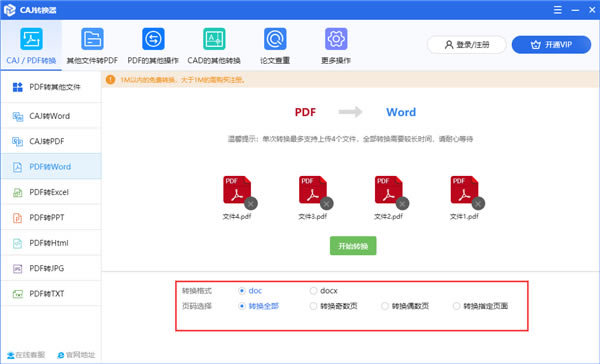The height and width of the screenshot is (364, 600).
Task: Remove 文件4.pdf with its X badge
Action: [x=251, y=204]
